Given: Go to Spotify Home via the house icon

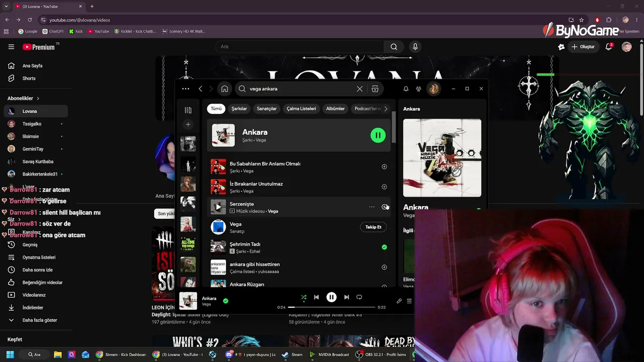Looking at the screenshot, I should click(224, 89).
